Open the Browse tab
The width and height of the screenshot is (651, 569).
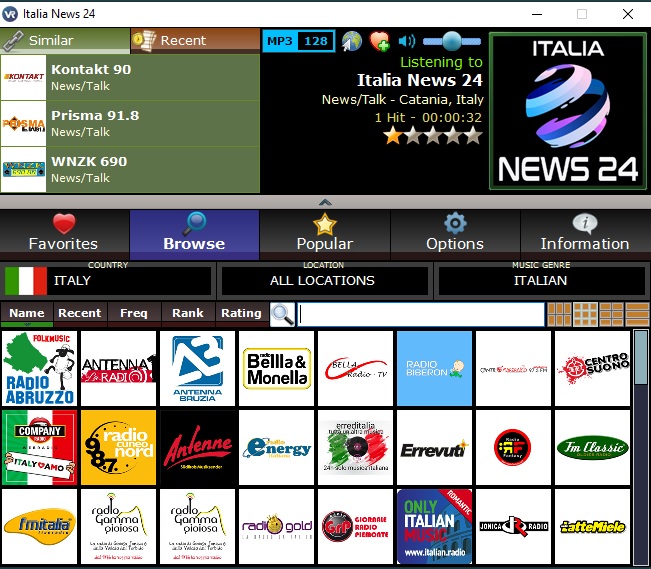click(194, 235)
